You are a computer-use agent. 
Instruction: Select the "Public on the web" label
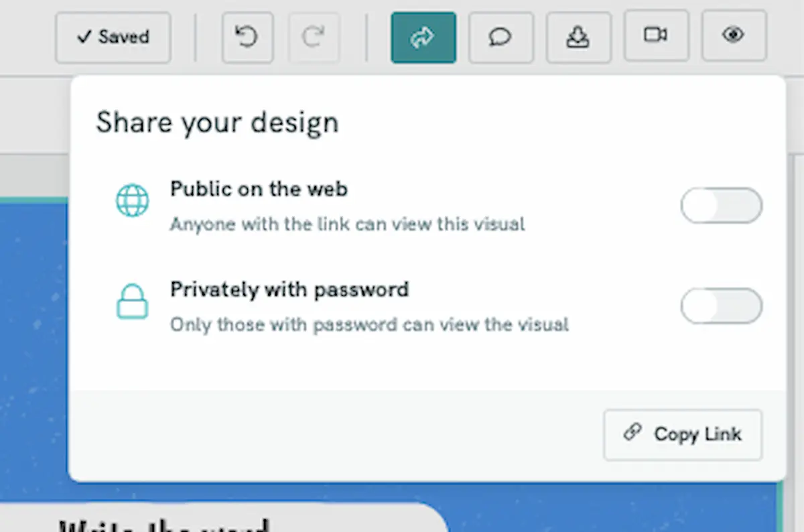(259, 190)
